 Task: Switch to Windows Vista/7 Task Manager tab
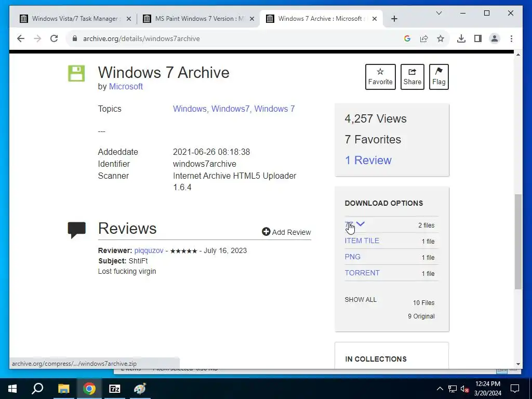(x=75, y=19)
